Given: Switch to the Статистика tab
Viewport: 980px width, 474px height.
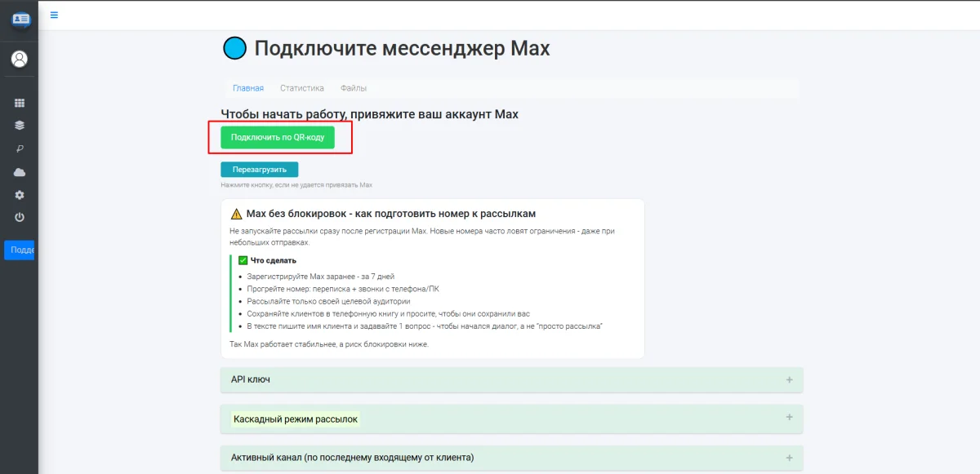Looking at the screenshot, I should 302,88.
